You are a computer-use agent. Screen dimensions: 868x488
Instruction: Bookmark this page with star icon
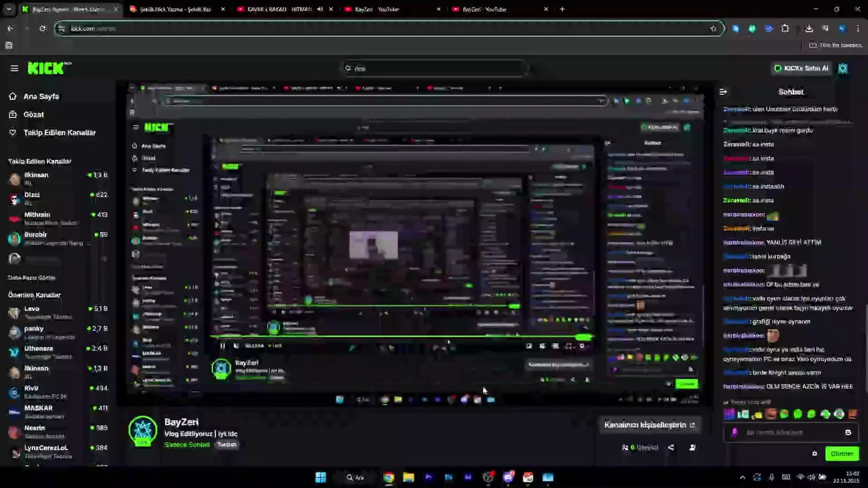713,28
